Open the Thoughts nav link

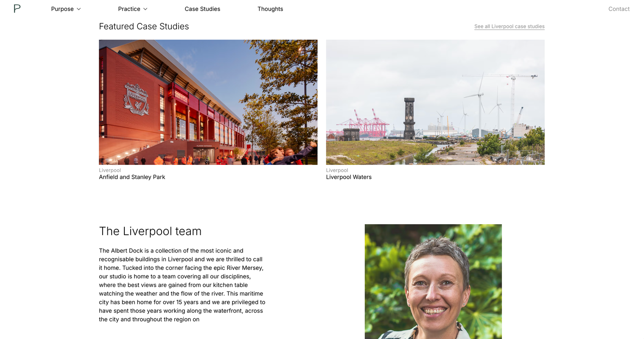tap(270, 9)
